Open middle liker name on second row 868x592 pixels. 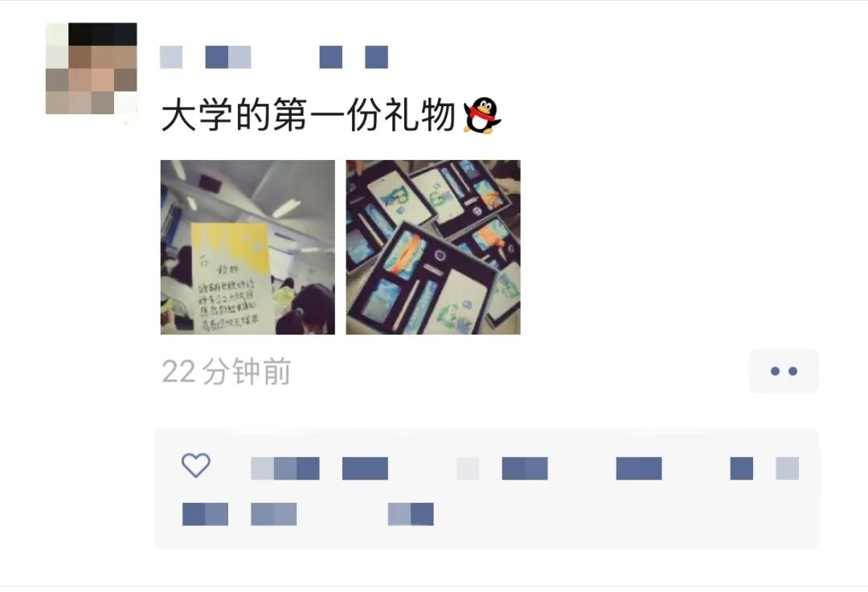274,514
